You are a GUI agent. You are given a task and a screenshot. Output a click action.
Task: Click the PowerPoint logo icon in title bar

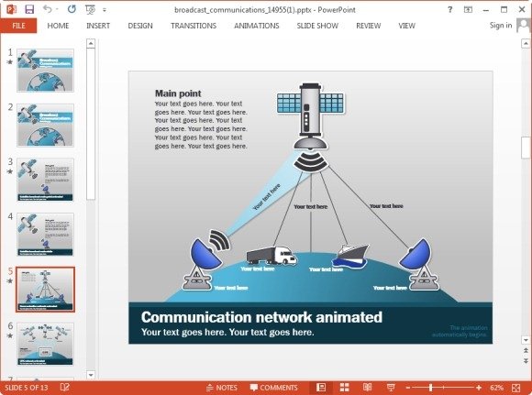point(11,9)
